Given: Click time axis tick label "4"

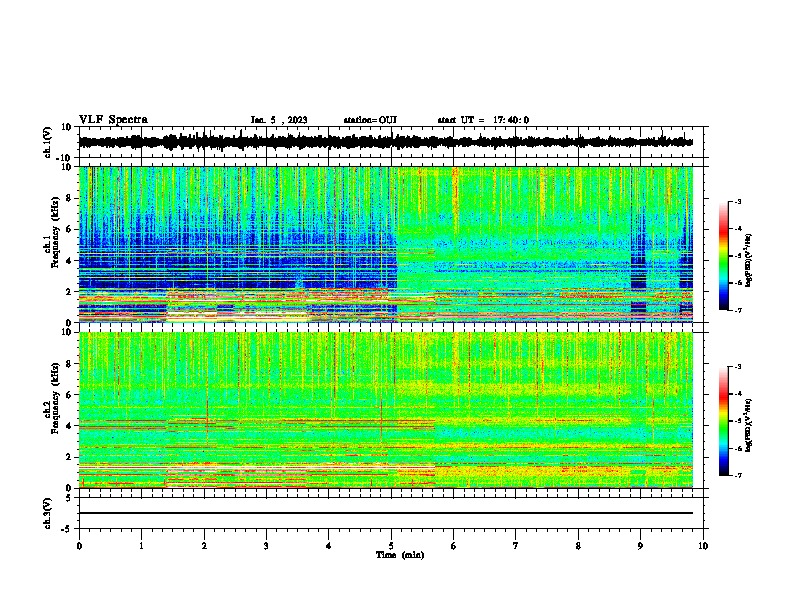Looking at the screenshot, I should pos(329,546).
